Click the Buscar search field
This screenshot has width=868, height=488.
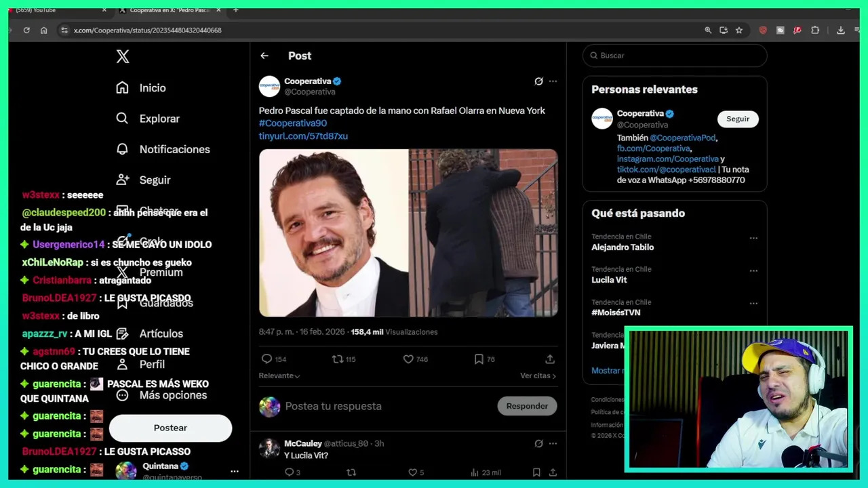point(675,56)
